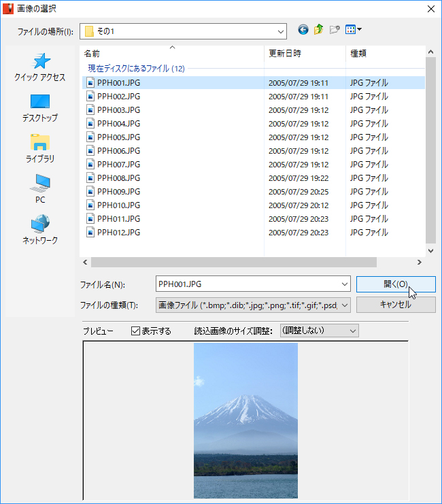Screen dimensions: 442x504
Task: Open the view menu icon
Action: pos(353,30)
